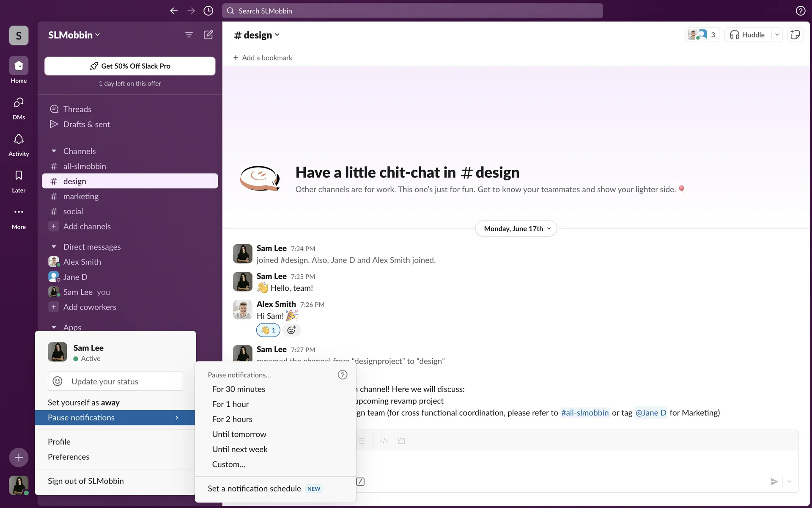Expand the Huddle options arrow
Screen dimensions: 812x508
pyautogui.click(x=777, y=35)
